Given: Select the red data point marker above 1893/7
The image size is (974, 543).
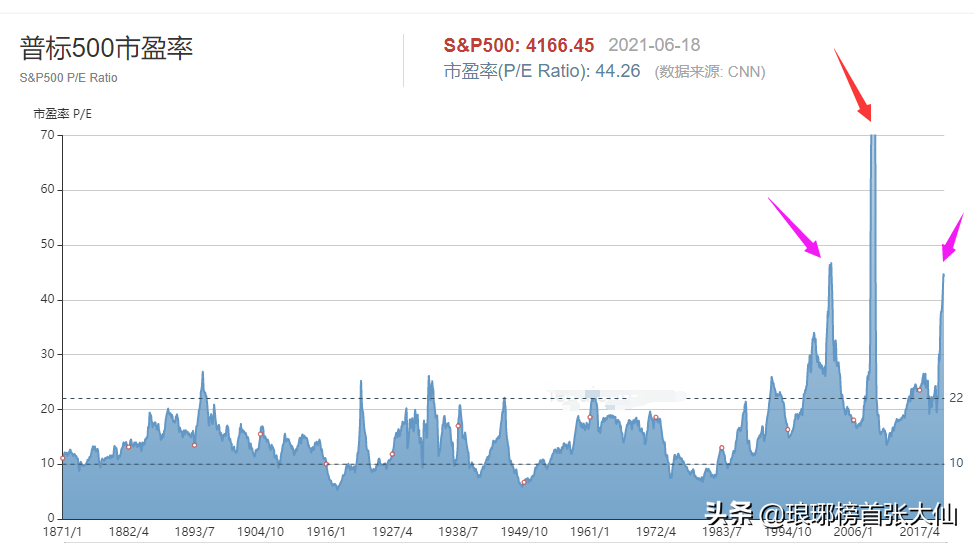Looking at the screenshot, I should point(194,445).
